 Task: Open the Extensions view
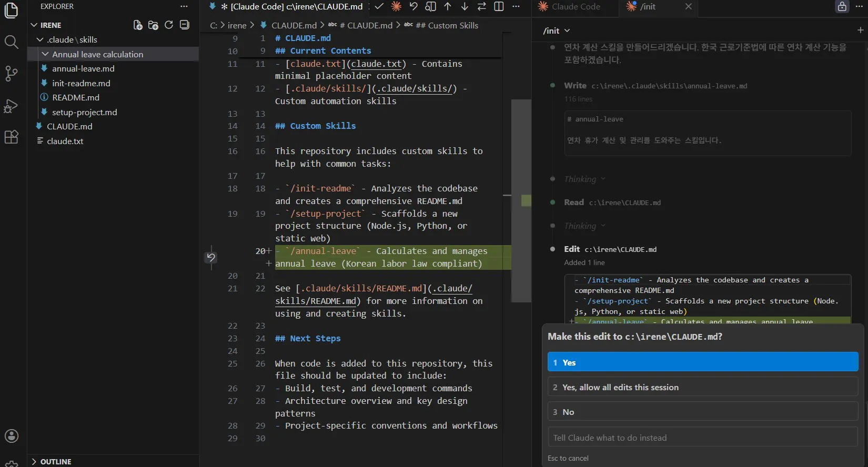(11, 137)
